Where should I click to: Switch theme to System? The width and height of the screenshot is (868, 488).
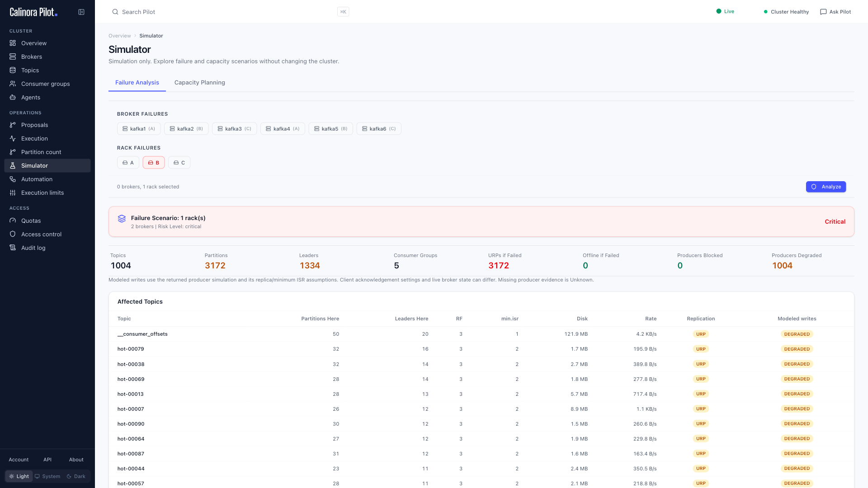(x=47, y=476)
